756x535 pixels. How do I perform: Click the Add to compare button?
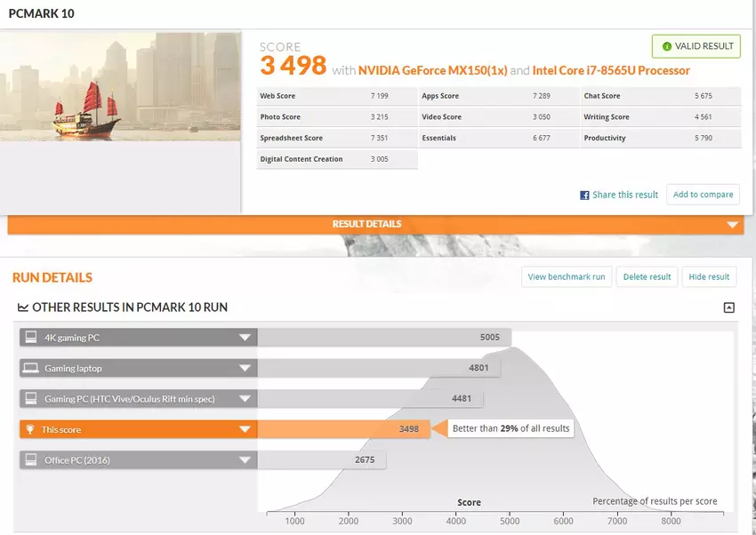[703, 195]
